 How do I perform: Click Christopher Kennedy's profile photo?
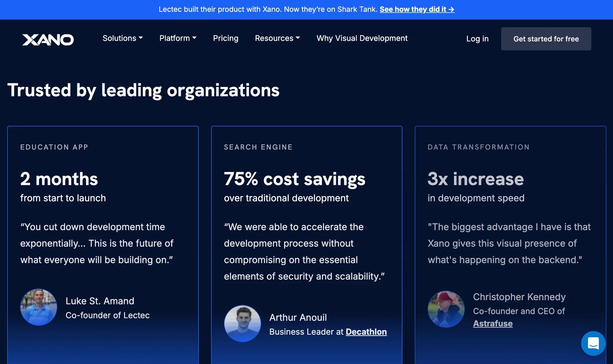pos(446,309)
